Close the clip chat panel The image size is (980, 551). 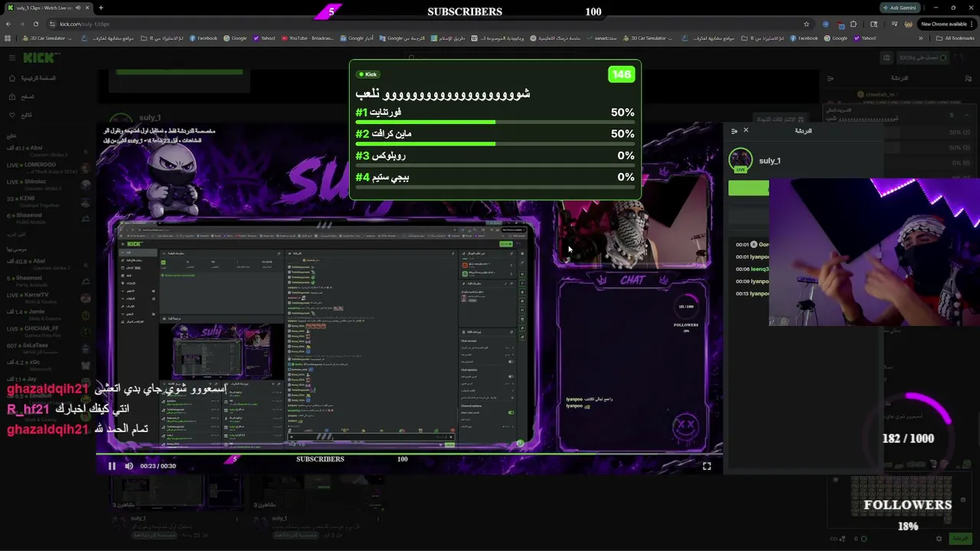(746, 130)
